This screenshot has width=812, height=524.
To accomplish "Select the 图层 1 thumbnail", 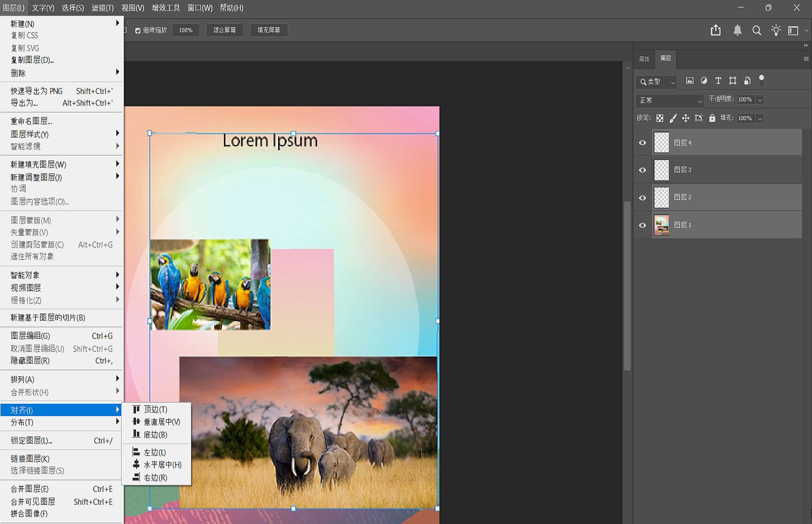I will click(x=661, y=225).
